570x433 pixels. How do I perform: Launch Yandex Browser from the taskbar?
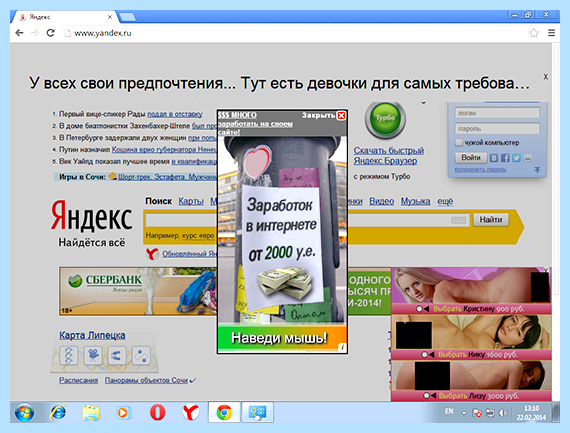pyautogui.click(x=190, y=413)
